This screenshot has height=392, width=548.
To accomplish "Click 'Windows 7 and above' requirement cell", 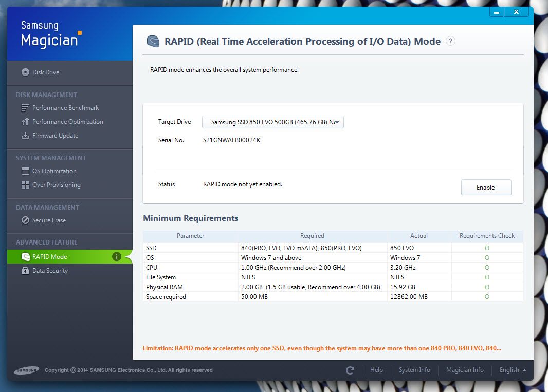I will pyautogui.click(x=271, y=258).
